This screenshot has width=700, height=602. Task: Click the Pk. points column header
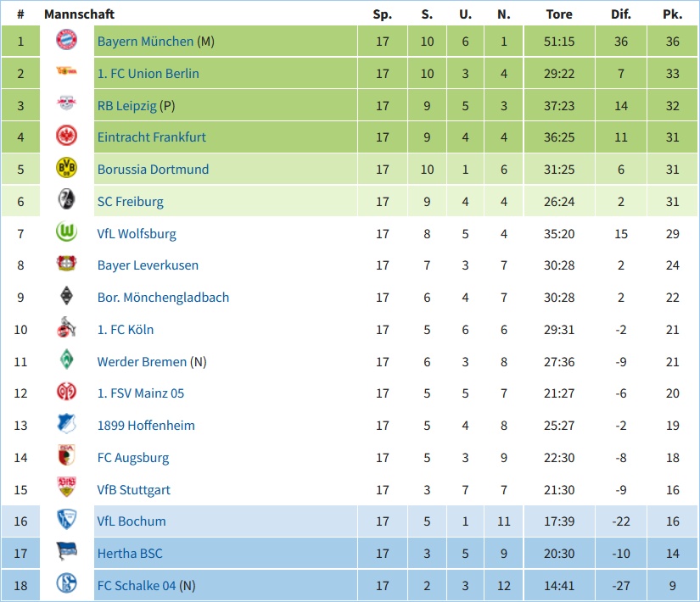(672, 14)
